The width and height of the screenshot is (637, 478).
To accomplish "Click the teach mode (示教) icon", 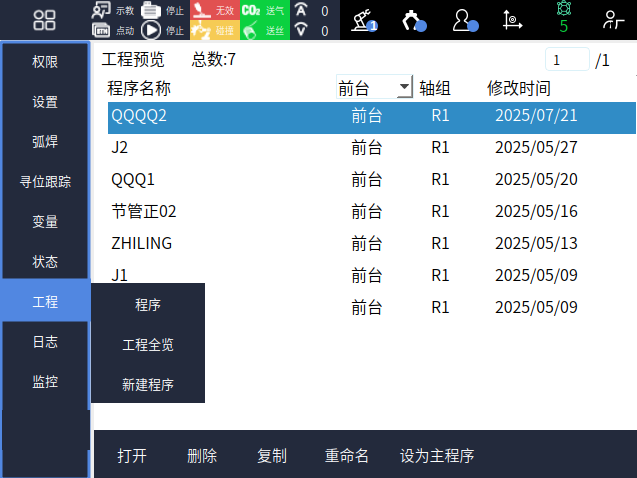I will click(102, 11).
